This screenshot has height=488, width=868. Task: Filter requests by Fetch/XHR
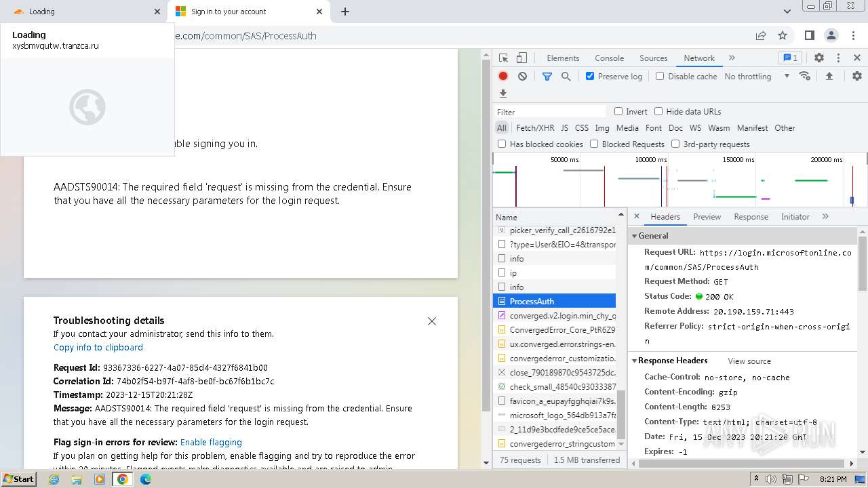535,128
